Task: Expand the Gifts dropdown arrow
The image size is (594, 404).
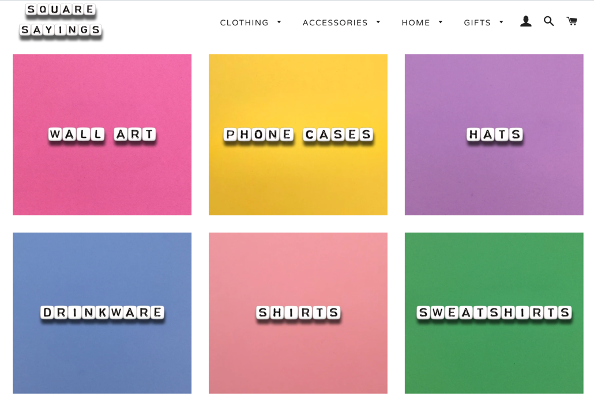Action: point(502,22)
